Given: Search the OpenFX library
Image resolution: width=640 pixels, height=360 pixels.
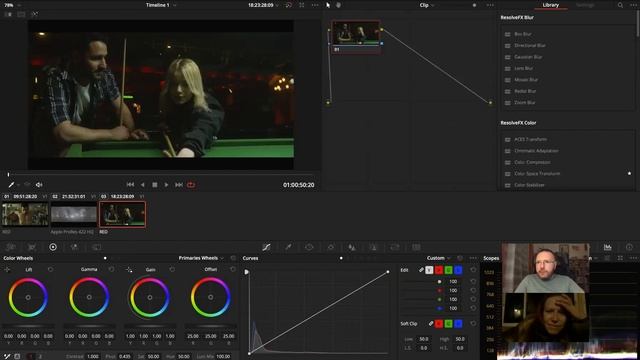Looking at the screenshot, I should 620,5.
